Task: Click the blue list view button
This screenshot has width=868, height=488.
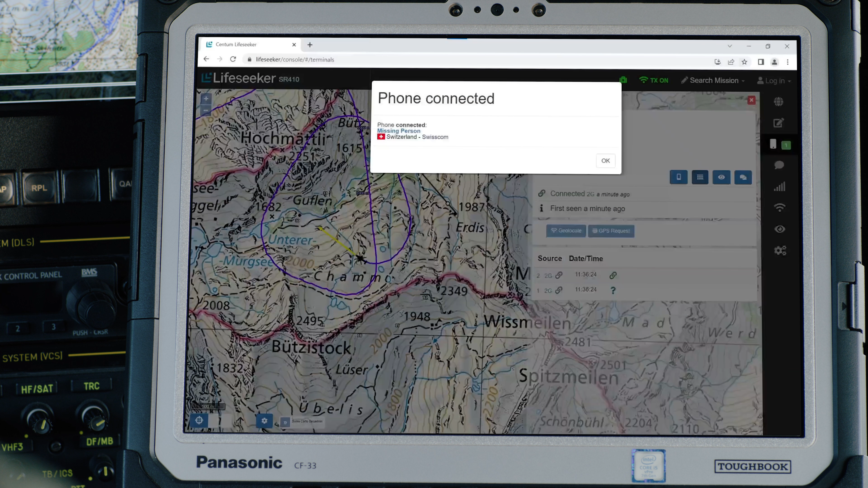Action: [x=700, y=177]
